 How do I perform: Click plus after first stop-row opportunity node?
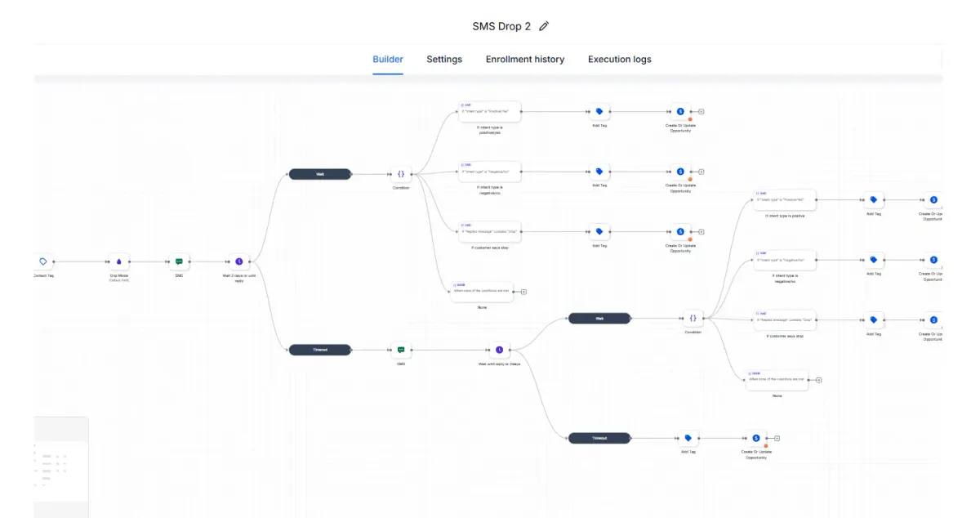click(702, 231)
